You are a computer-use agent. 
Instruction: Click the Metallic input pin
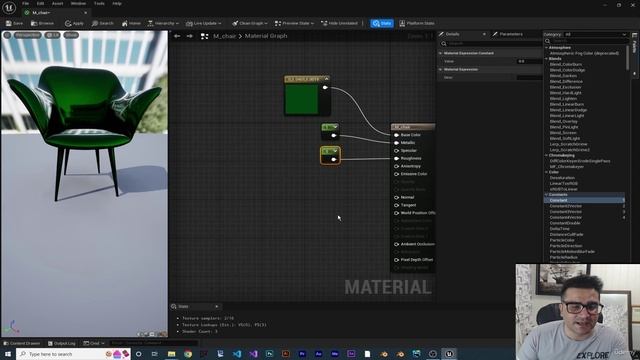pos(396,142)
